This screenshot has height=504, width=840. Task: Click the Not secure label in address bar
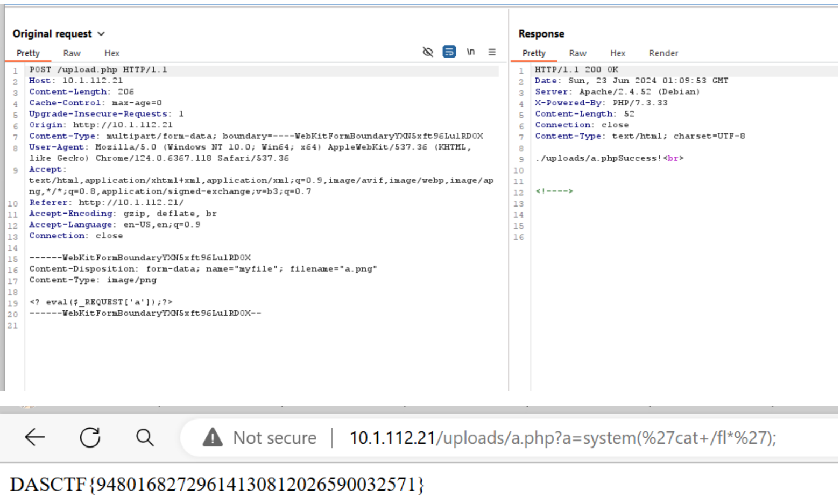coord(274,438)
